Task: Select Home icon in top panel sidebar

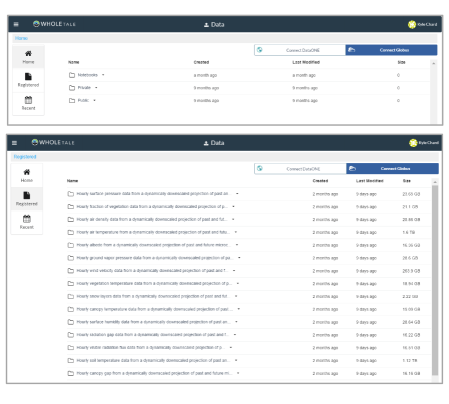Action: click(28, 53)
